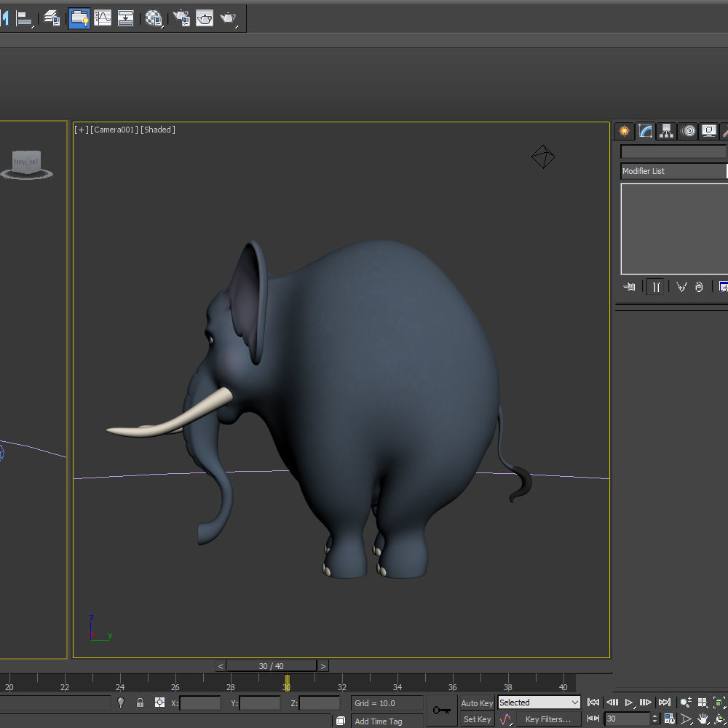Click the current frame spinner arrows
The width and height of the screenshot is (728, 728).
(654, 719)
